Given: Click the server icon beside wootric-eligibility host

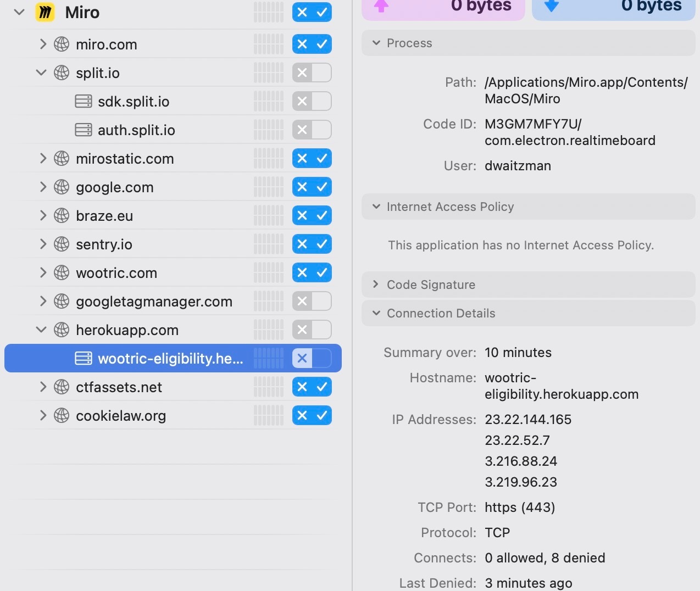Looking at the screenshot, I should pyautogui.click(x=84, y=358).
